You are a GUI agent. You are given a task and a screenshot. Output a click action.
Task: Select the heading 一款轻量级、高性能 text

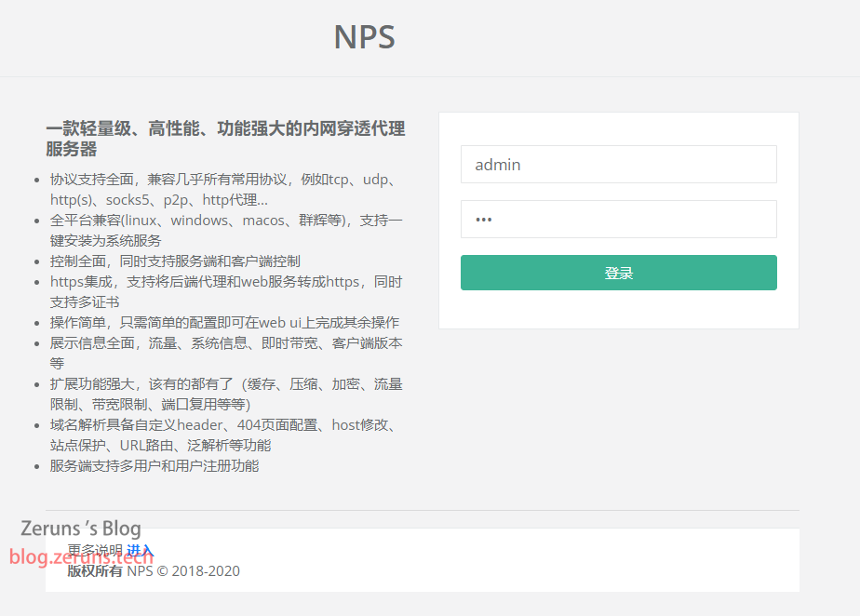pyautogui.click(x=225, y=139)
